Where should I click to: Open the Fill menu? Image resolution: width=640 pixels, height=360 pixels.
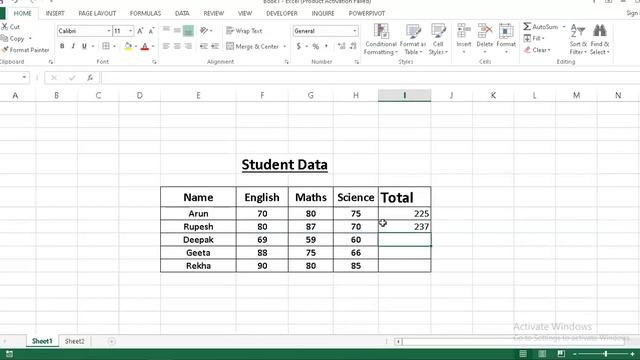point(534,38)
